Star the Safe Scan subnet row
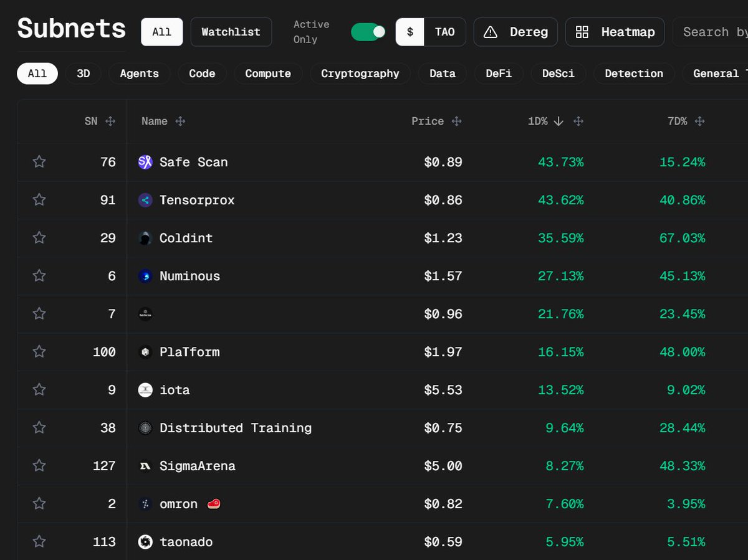The width and height of the screenshot is (748, 560). 39,162
